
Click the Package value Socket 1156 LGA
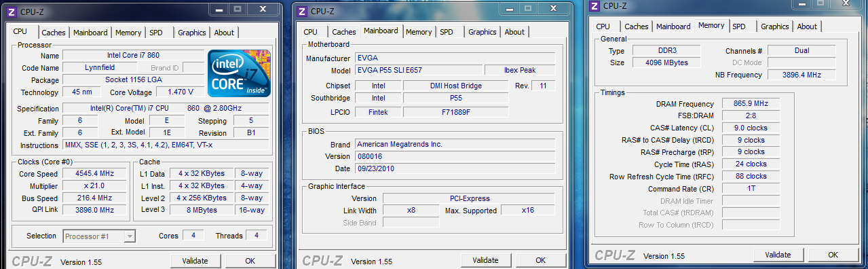click(x=134, y=79)
